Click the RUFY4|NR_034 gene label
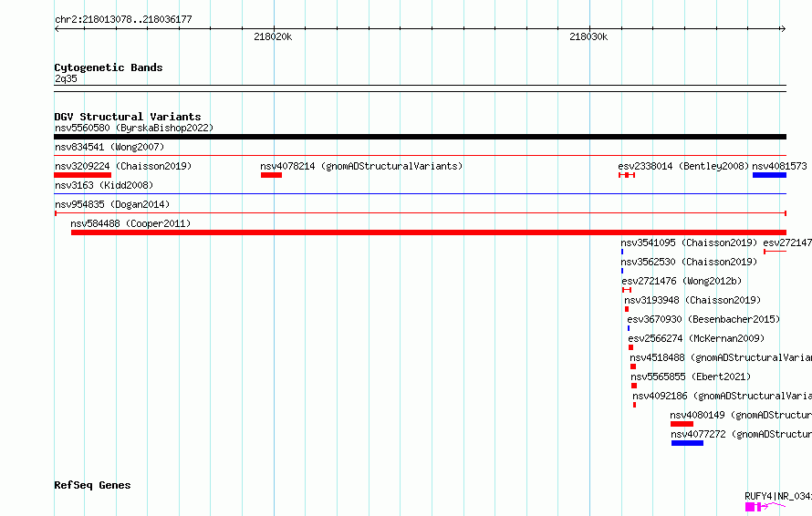The height and width of the screenshot is (516, 812). click(x=778, y=496)
